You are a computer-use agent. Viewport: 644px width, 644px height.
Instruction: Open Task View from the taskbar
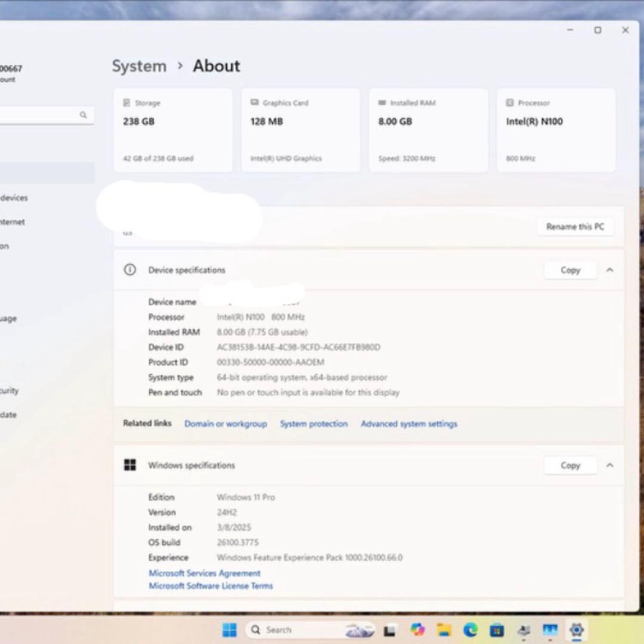click(389, 630)
